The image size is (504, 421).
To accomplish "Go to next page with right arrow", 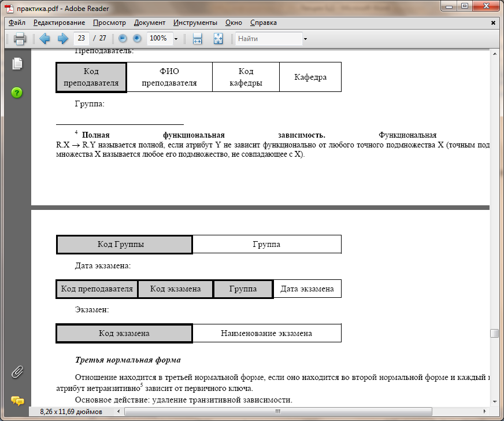I will tap(62, 39).
